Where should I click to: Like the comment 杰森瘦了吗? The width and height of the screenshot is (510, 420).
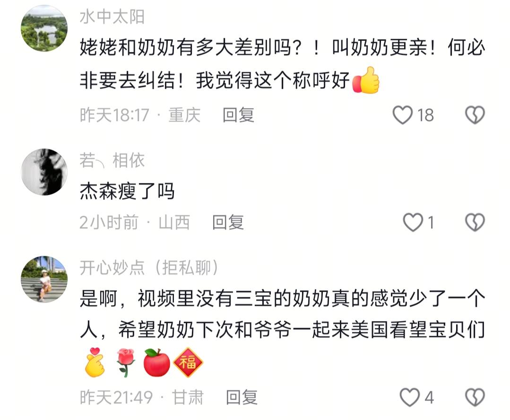(x=413, y=222)
